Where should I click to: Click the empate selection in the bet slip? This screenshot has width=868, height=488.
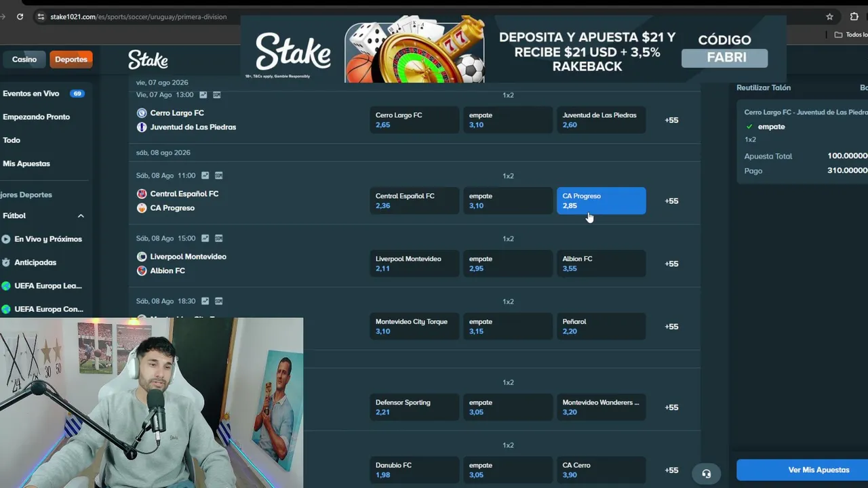[x=772, y=127]
